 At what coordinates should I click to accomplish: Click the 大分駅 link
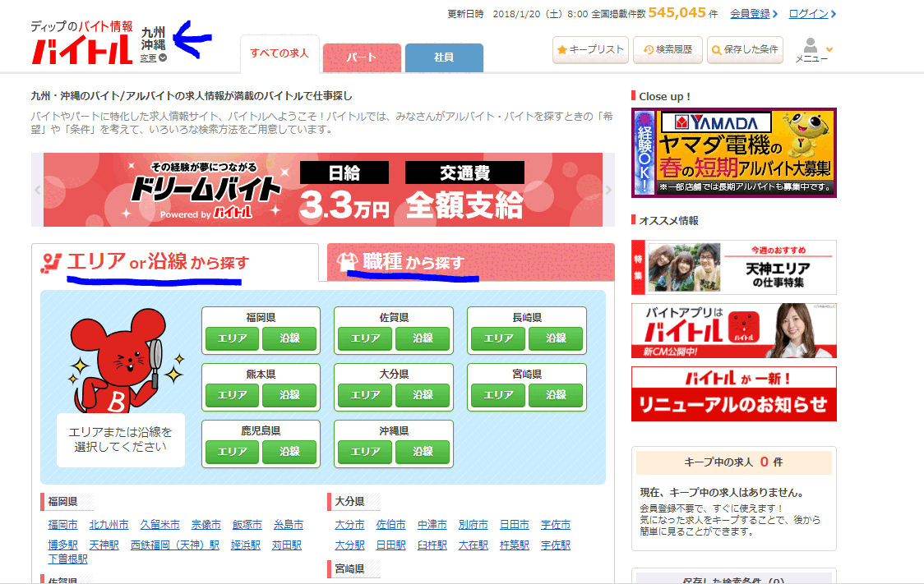tap(349, 545)
